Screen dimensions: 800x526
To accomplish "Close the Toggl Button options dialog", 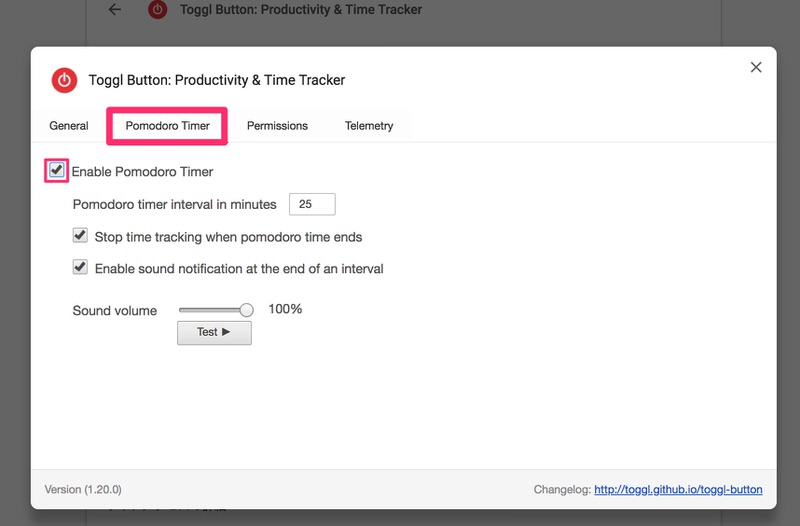I will tap(756, 67).
